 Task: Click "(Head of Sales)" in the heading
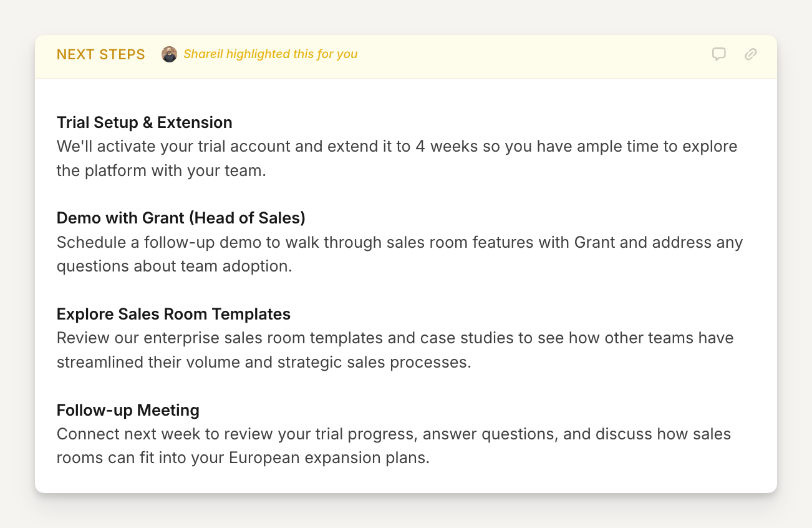coord(248,218)
